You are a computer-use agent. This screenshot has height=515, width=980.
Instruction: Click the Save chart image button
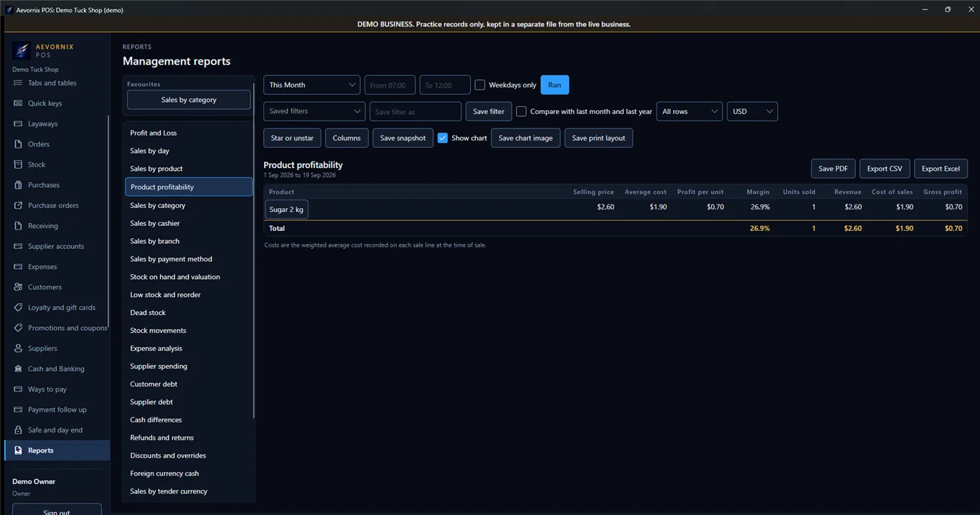(x=525, y=138)
